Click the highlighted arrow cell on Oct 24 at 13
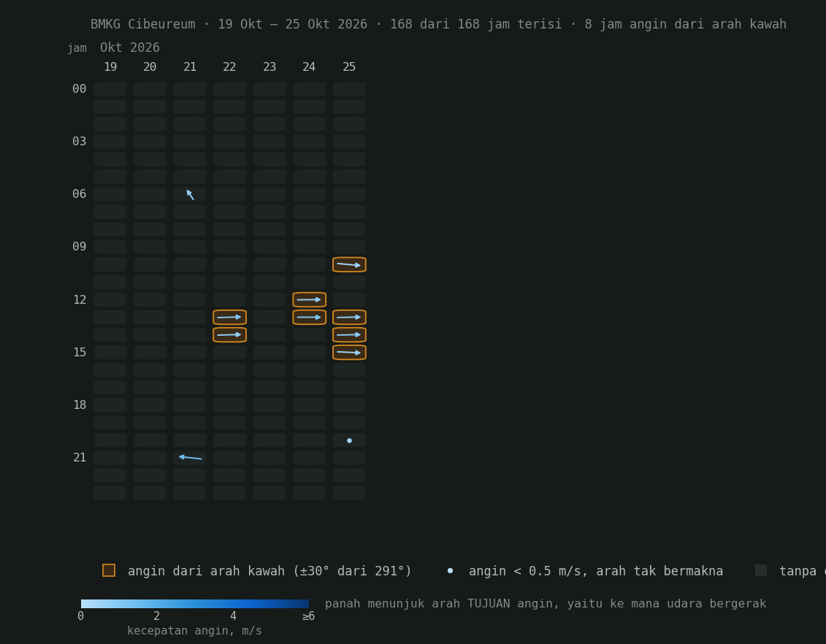This screenshot has width=826, height=644. (x=309, y=317)
